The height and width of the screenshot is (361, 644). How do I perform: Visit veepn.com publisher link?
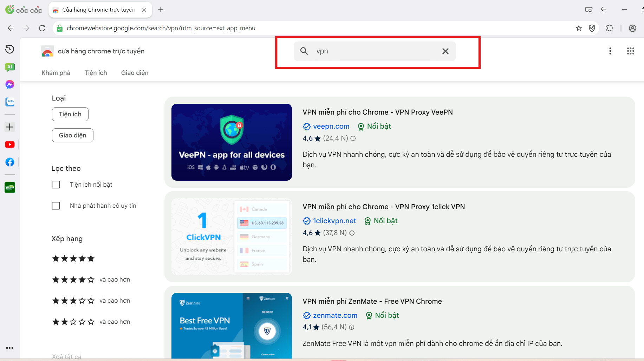click(x=331, y=126)
